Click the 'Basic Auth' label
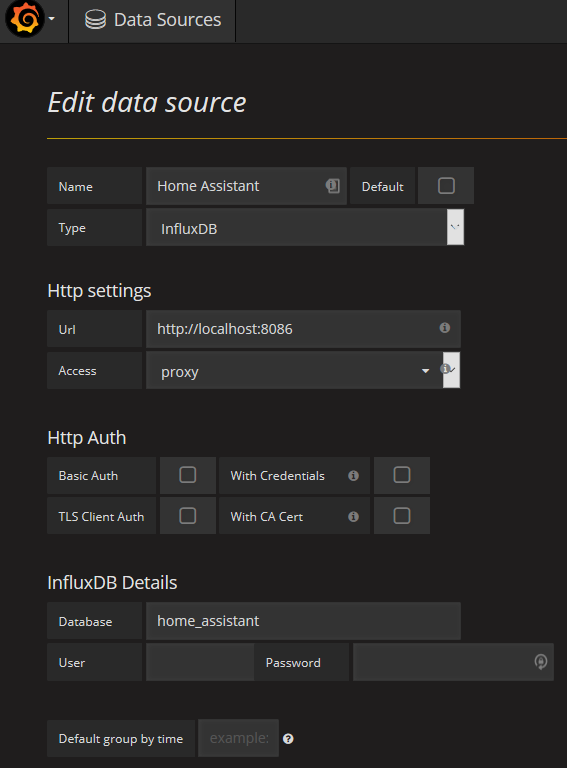567x768 pixels. [x=88, y=476]
